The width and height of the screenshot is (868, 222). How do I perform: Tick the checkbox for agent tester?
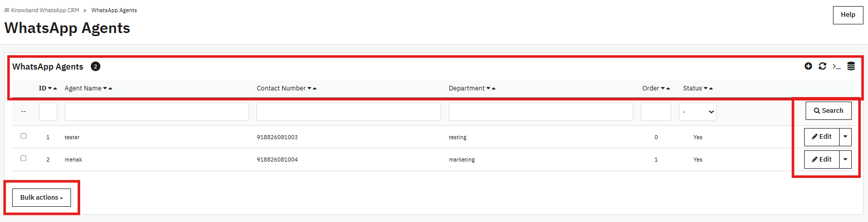click(x=23, y=136)
